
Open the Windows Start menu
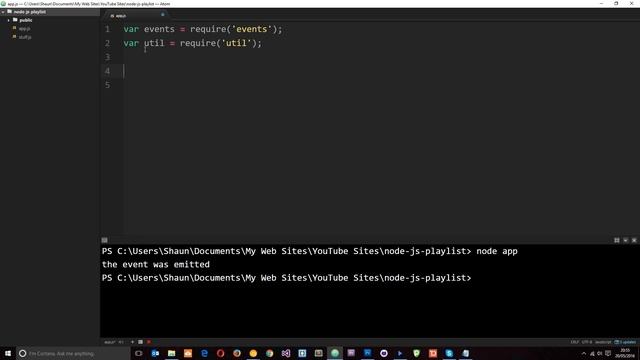(8, 353)
